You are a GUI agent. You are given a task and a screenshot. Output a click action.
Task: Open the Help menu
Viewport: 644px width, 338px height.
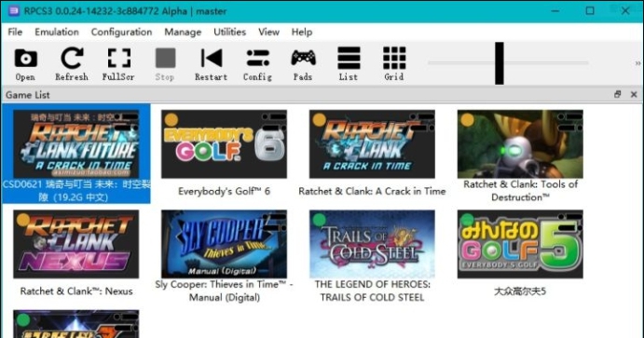tap(302, 32)
